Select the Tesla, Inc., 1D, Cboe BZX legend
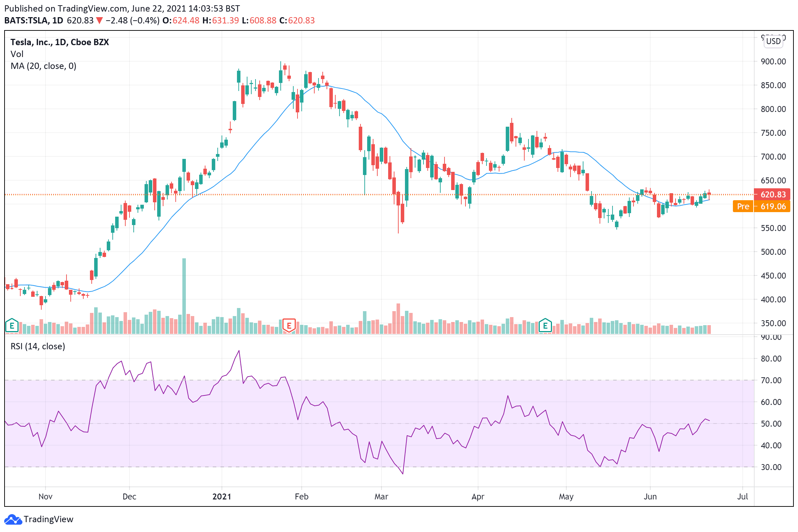This screenshot has width=798, height=532. 59,42
